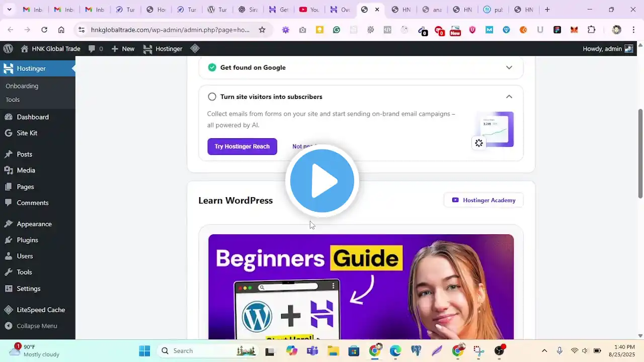Open LiteSpeed Cache in the sidebar
The width and height of the screenshot is (644, 362).
coord(38,310)
